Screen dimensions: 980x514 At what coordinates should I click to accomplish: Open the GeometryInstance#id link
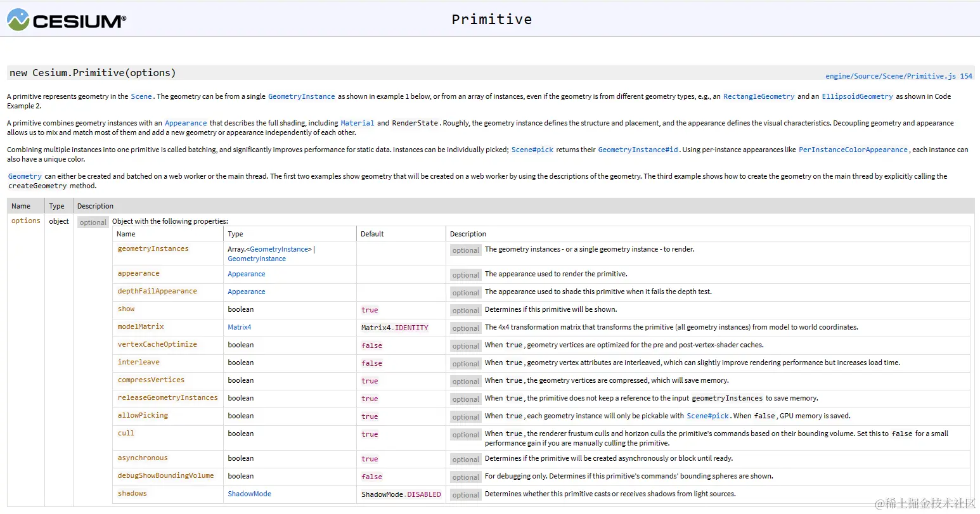pos(638,150)
